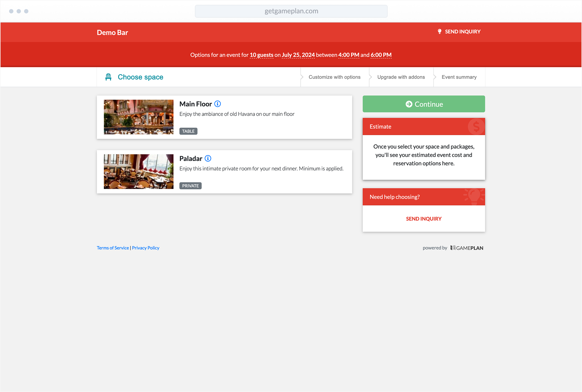Change the 4:00 PM start time
This screenshot has width=582, height=392.
click(x=349, y=55)
